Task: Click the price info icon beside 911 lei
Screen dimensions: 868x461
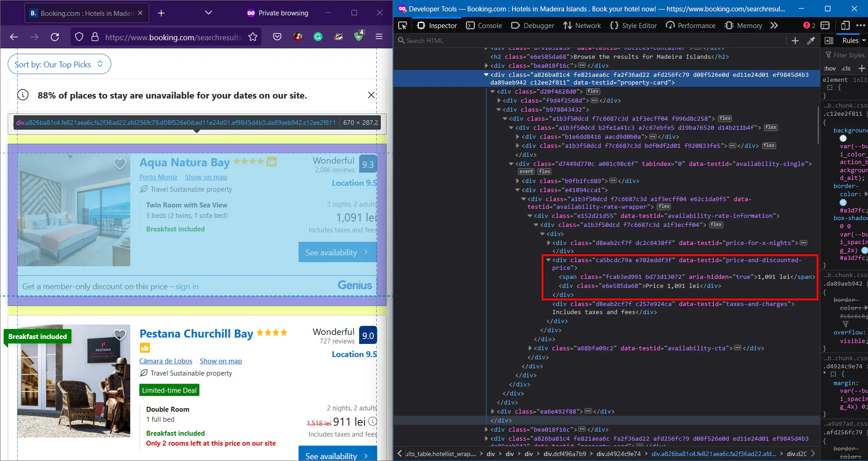Action: click(x=372, y=421)
